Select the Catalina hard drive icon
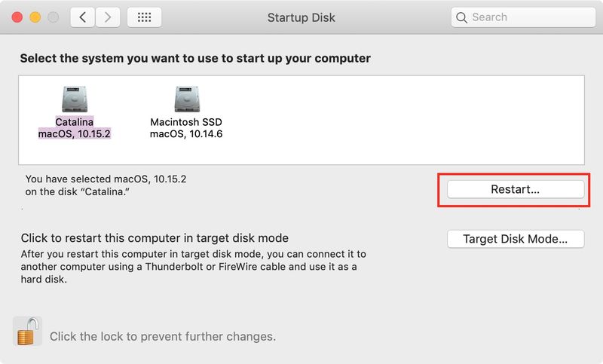This screenshot has height=364, width=603. [x=75, y=99]
